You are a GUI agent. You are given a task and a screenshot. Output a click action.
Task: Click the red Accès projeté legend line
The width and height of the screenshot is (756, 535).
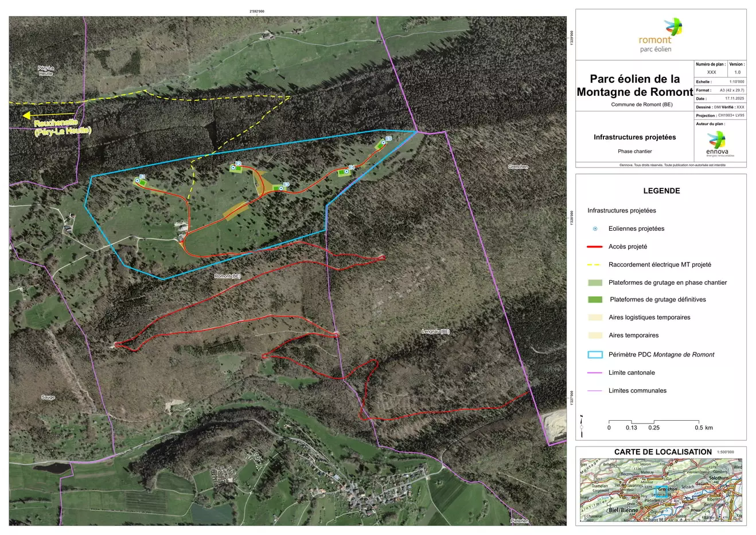tap(595, 247)
